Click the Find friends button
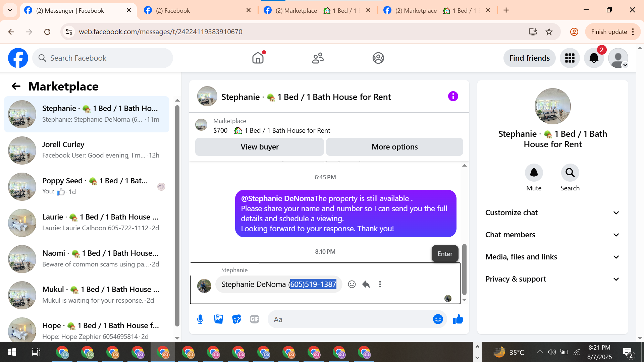The width and height of the screenshot is (644, 362). [x=529, y=58]
